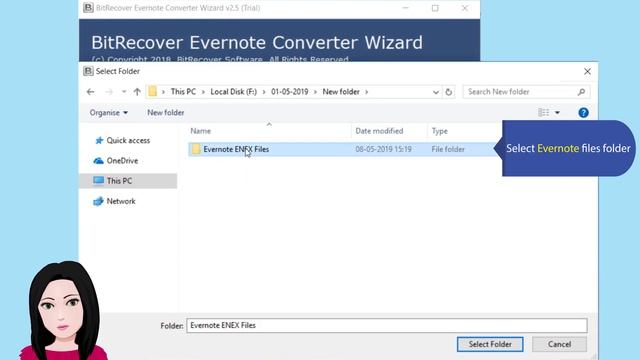Viewport: 640px width, 360px height.
Task: Open the address bar history dropdown
Action: tap(436, 92)
